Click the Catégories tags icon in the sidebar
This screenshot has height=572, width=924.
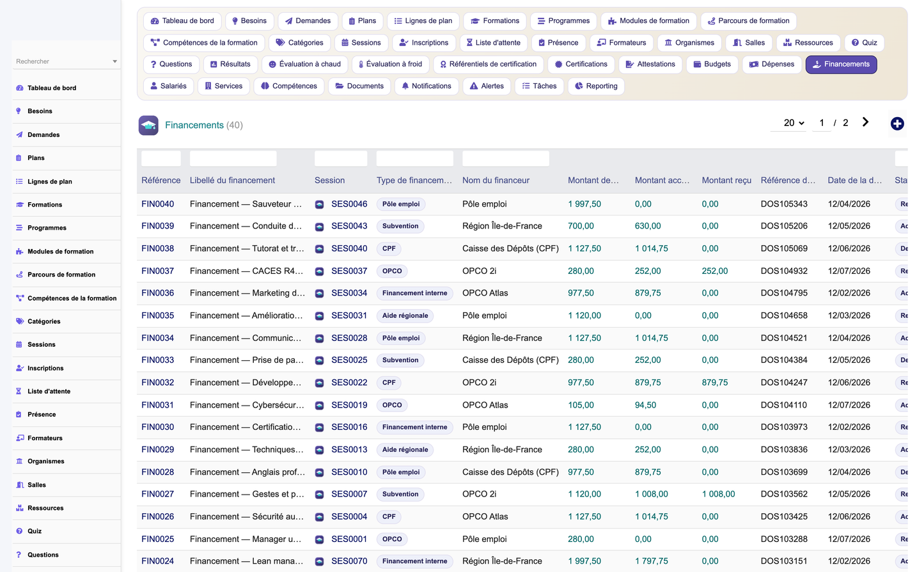coord(19,321)
